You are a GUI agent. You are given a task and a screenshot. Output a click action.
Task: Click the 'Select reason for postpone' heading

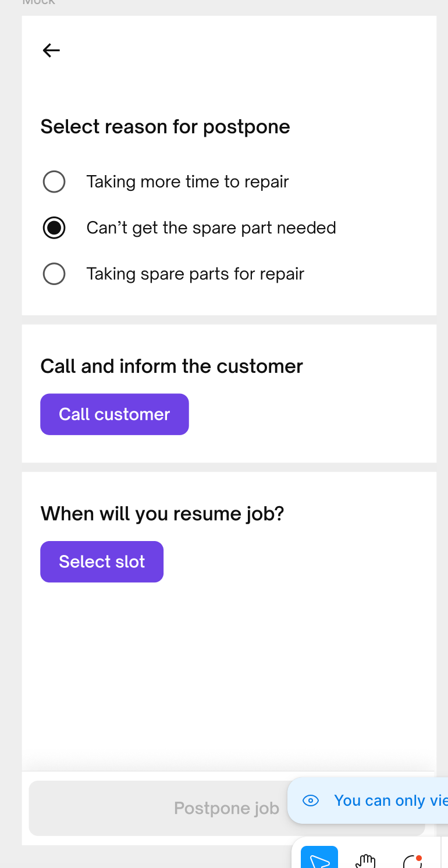[x=165, y=126]
